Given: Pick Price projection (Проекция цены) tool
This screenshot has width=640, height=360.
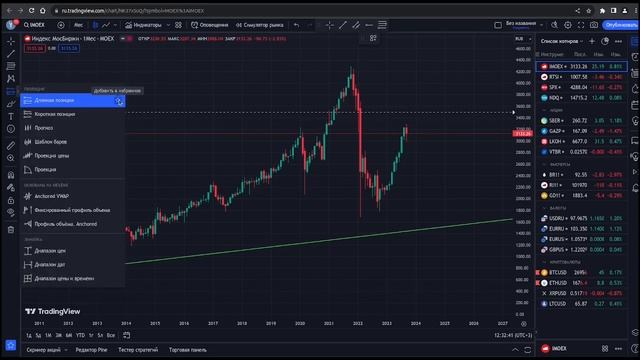Looking at the screenshot, I should pyautogui.click(x=73, y=156).
